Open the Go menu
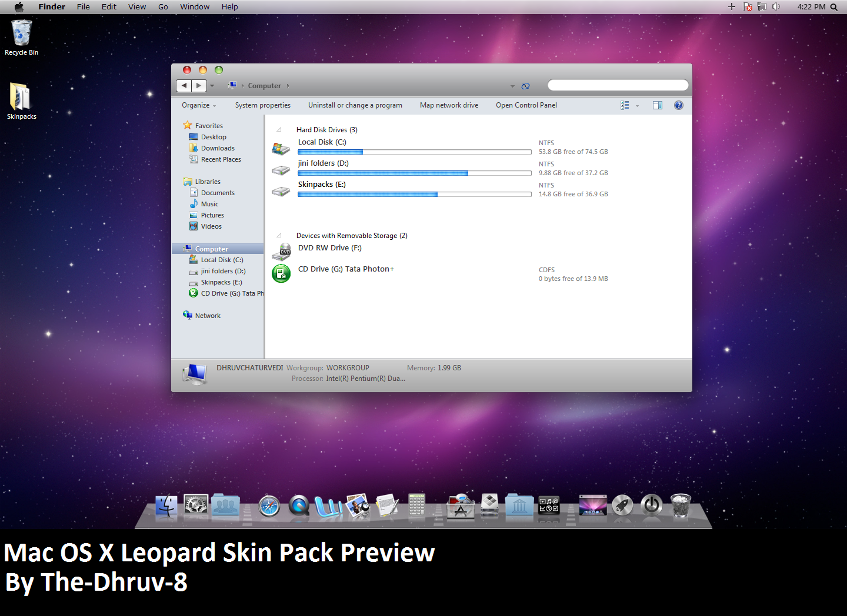847x616 pixels. click(x=163, y=7)
